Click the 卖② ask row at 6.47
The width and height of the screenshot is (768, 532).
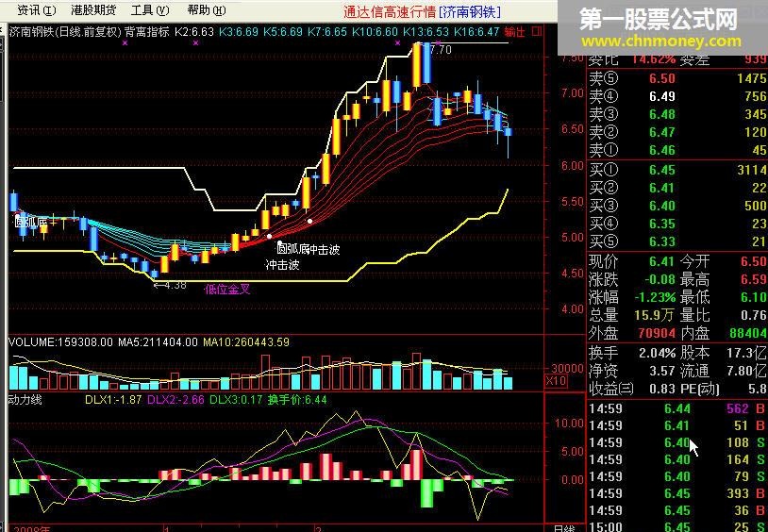[677, 132]
